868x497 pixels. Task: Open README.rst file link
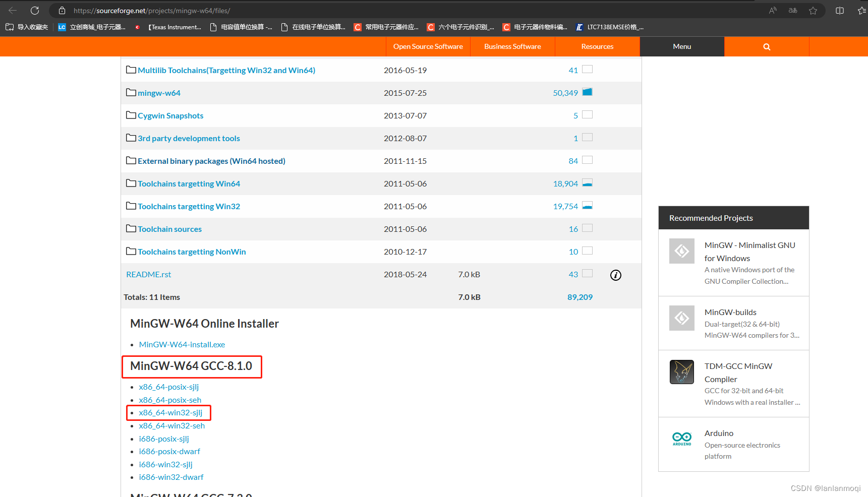pyautogui.click(x=149, y=274)
